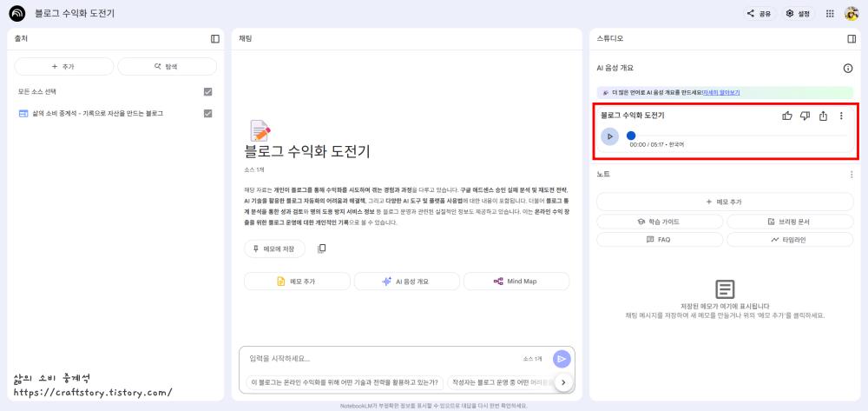The image size is (868, 411).
Task: Click the audio progress slider handle
Action: pos(631,136)
